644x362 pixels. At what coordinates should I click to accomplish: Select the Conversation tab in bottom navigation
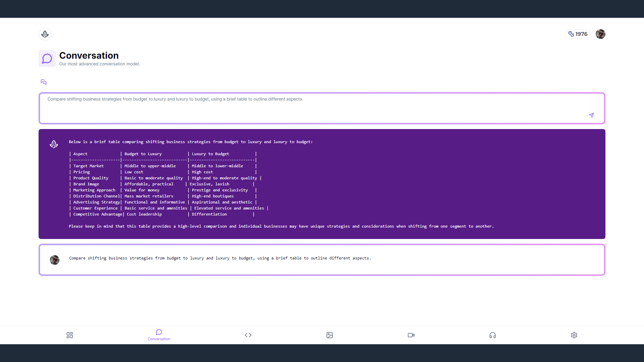point(159,335)
